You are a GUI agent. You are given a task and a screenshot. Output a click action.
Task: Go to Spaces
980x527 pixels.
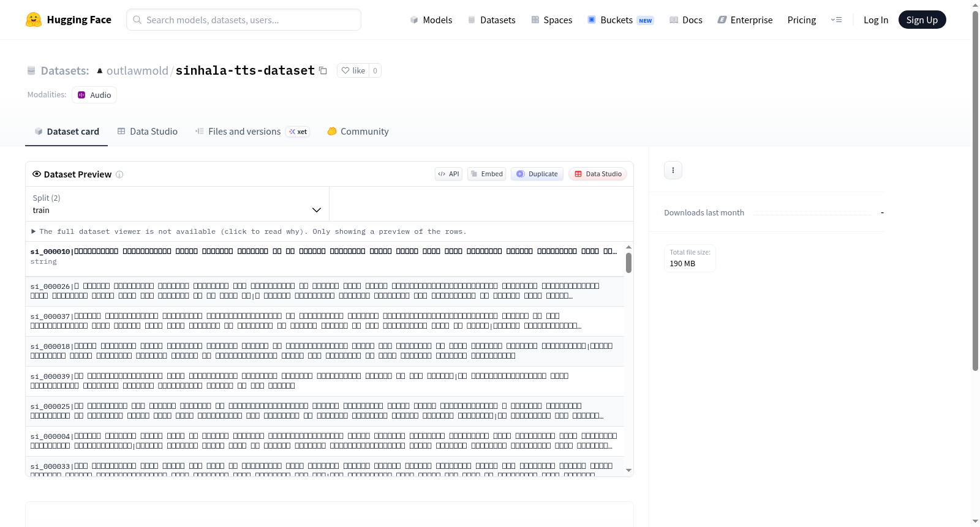coord(552,20)
